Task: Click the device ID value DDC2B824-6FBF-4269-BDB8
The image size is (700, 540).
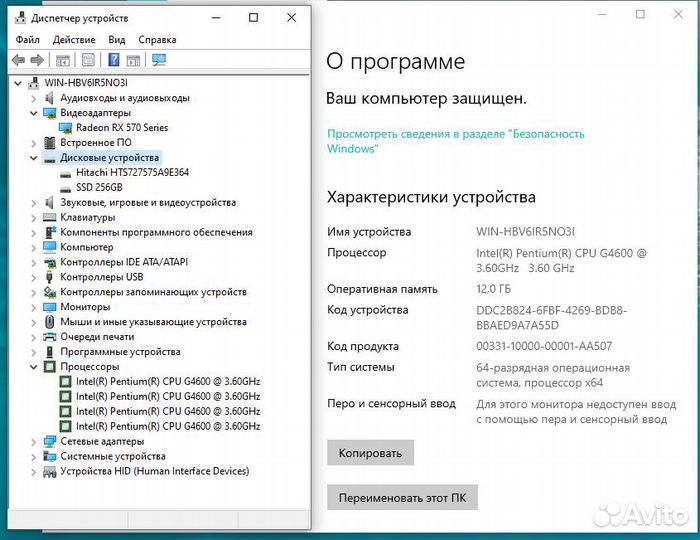Action: point(551,318)
